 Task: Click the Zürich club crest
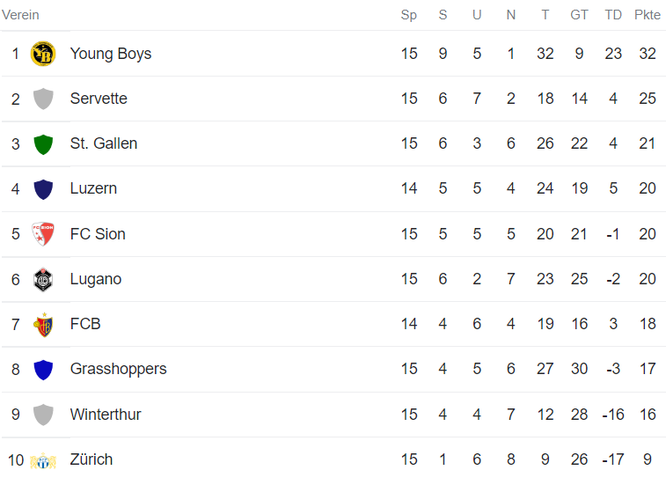pyautogui.click(x=43, y=461)
